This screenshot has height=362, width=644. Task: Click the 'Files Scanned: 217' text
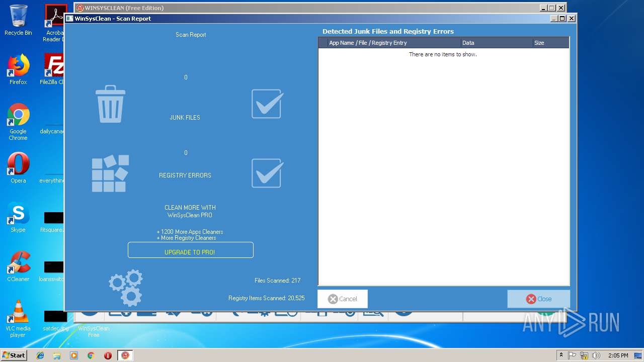click(x=277, y=281)
